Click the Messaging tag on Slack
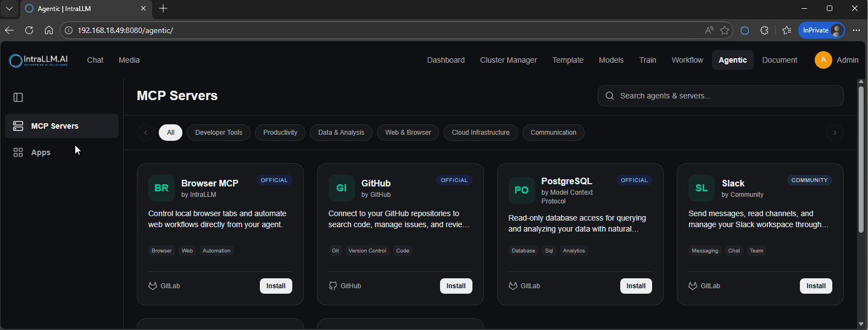 (705, 251)
